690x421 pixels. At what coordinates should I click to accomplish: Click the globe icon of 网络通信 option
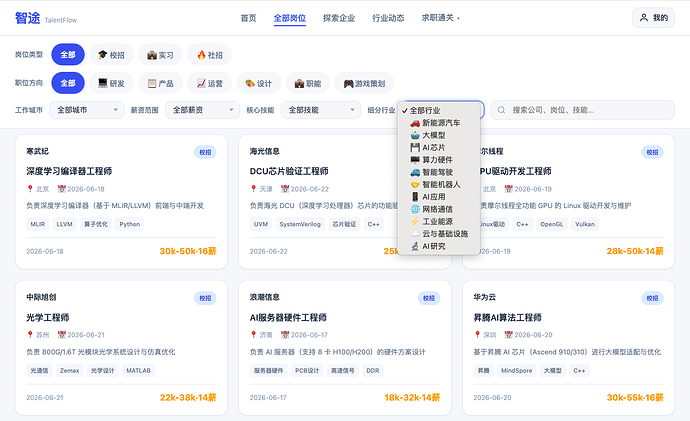415,209
